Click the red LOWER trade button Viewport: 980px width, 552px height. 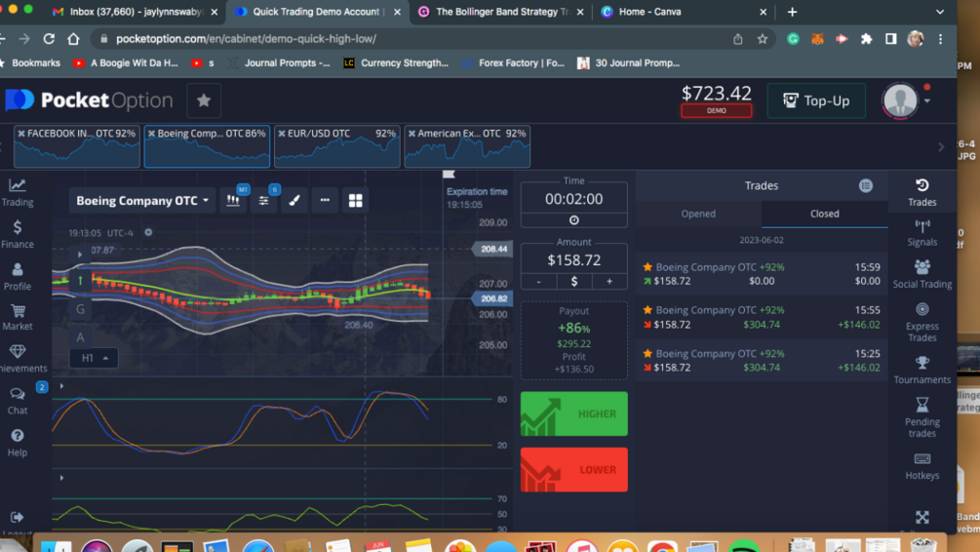click(573, 469)
